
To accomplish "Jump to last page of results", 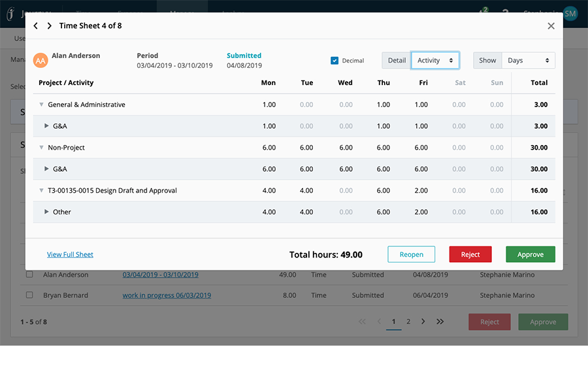I will (x=440, y=321).
